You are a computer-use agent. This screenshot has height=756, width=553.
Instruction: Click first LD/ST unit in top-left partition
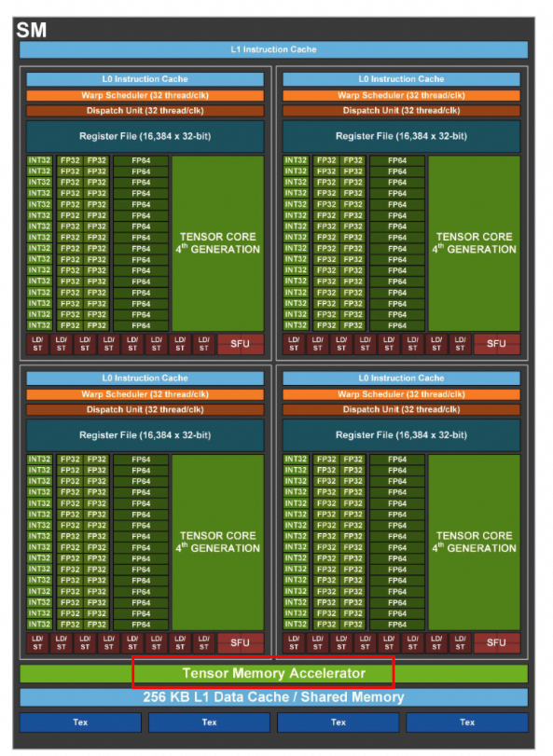coord(37,344)
